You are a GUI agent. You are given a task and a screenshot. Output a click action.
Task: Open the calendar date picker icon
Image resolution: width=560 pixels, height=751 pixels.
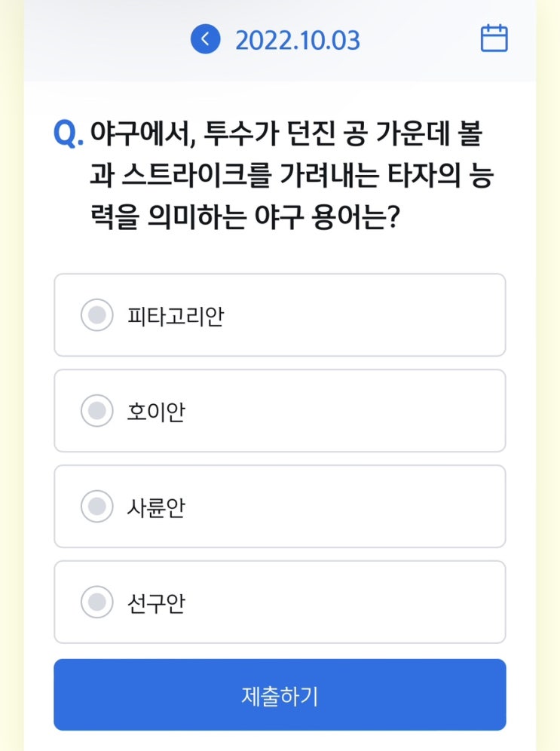point(494,38)
